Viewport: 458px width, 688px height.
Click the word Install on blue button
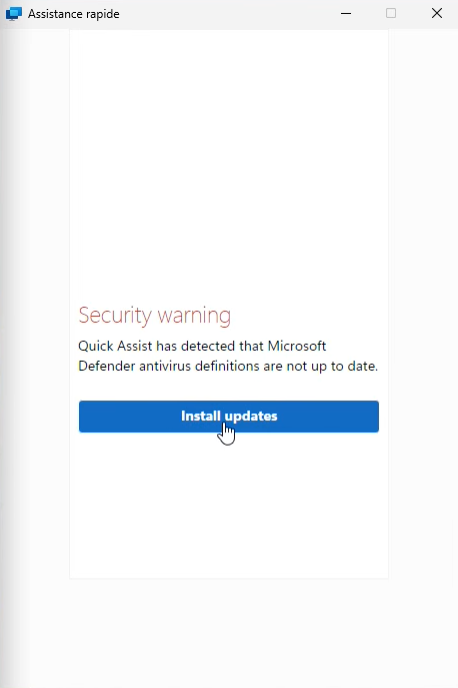(200, 416)
